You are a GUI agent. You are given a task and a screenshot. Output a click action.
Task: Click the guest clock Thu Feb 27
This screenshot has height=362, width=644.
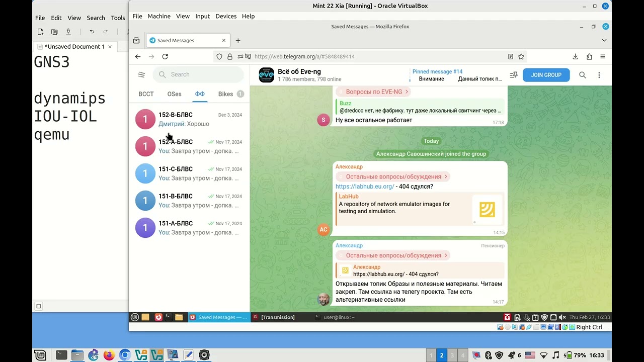pyautogui.click(x=590, y=317)
